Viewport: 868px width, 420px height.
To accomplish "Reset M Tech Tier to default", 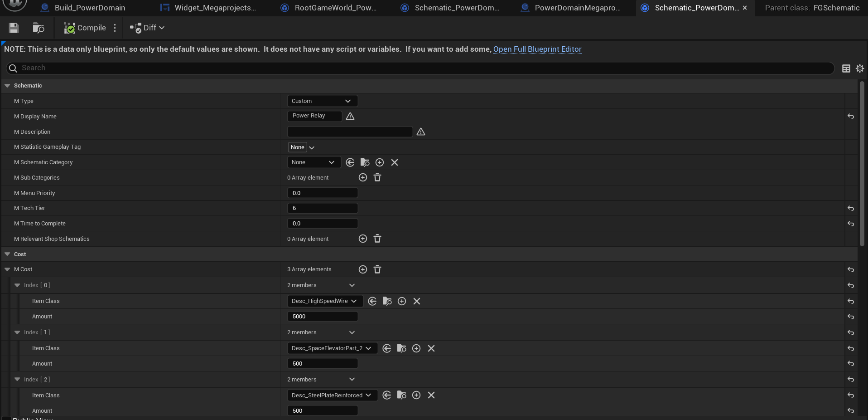I will tap(851, 208).
